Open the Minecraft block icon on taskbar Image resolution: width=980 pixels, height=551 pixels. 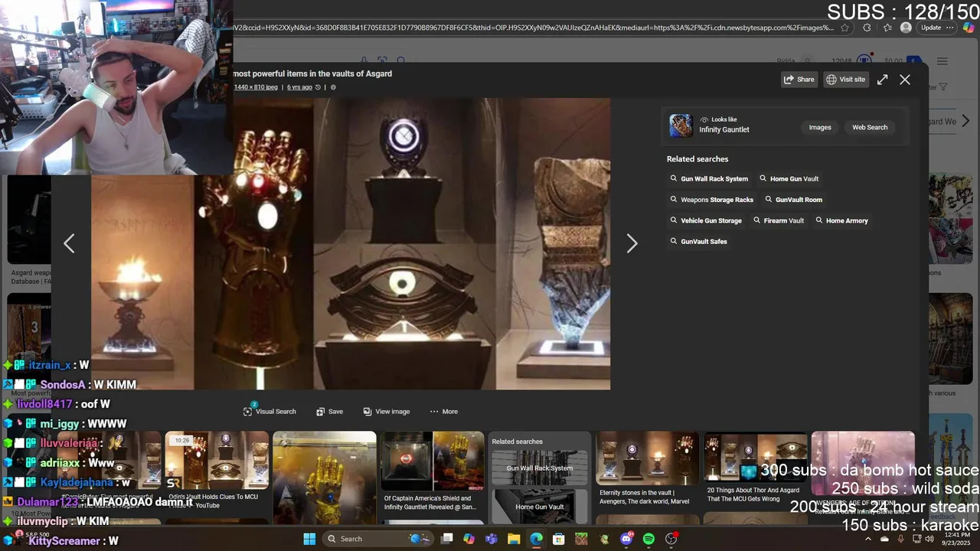(581, 539)
